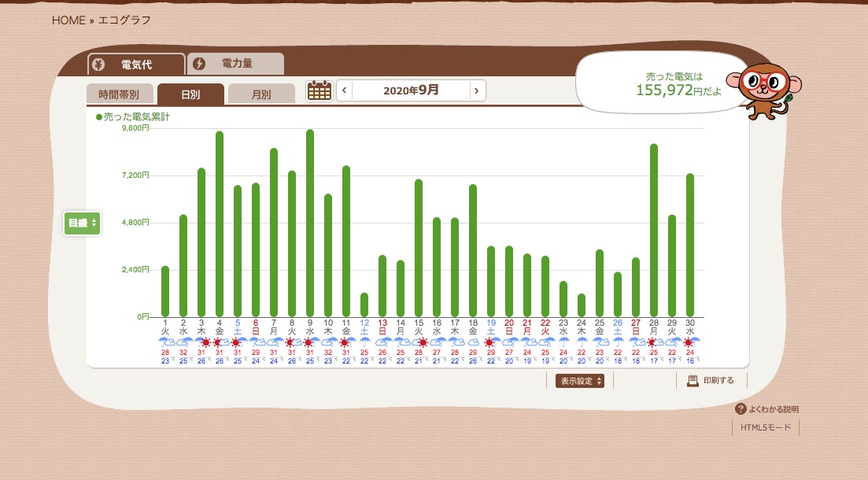Click the day 26 土 date label
This screenshot has width=868, height=480.
[618, 327]
